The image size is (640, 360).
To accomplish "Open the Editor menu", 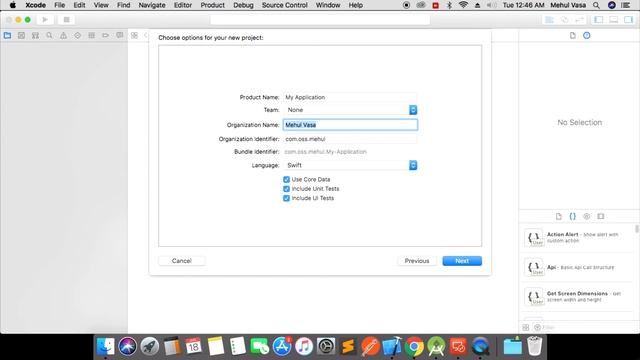I will click(183, 5).
